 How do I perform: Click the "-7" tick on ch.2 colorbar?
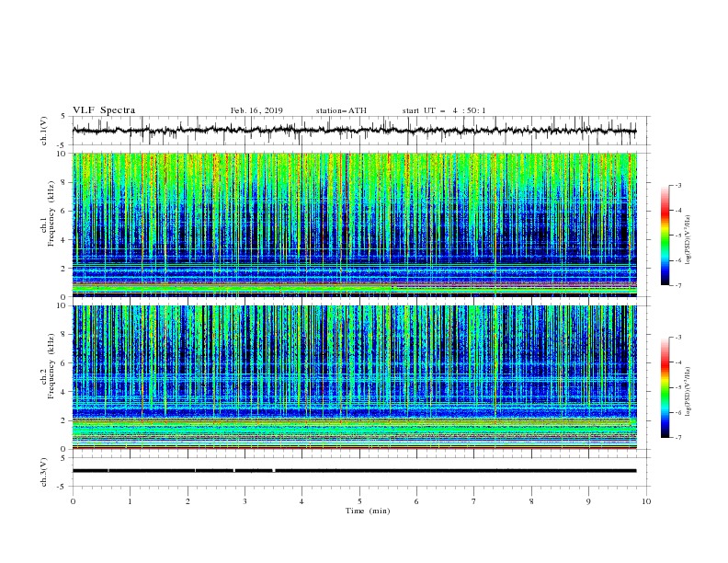click(x=677, y=437)
